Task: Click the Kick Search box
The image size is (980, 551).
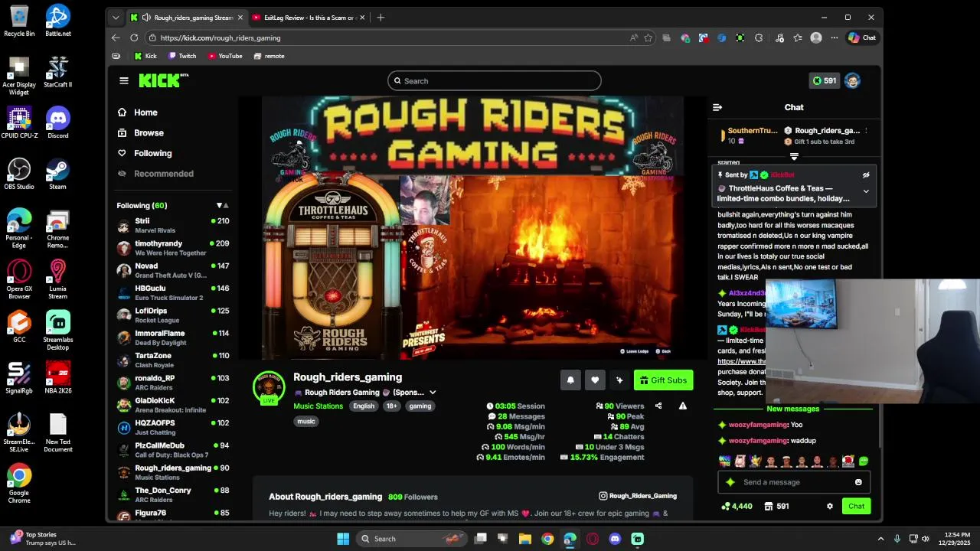Action: point(495,80)
